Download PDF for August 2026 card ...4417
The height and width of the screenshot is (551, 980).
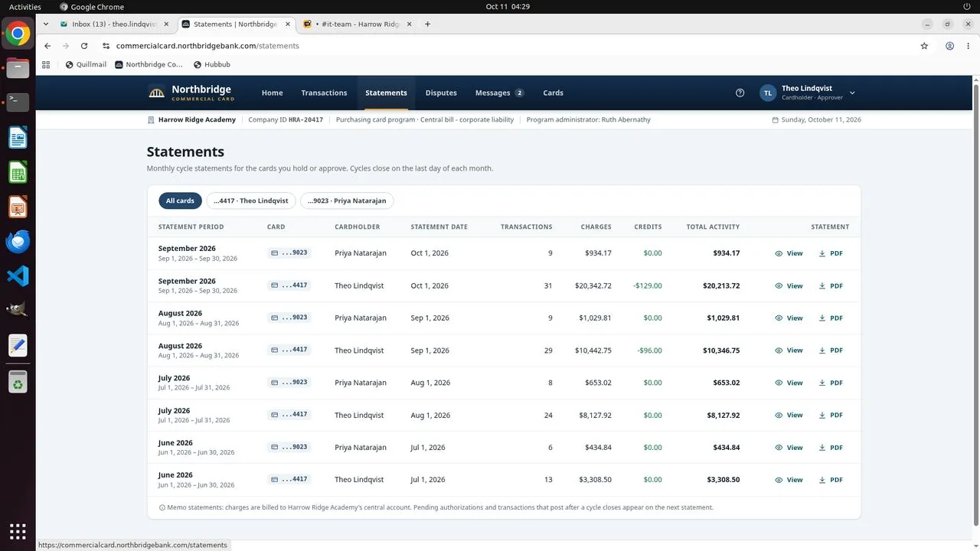pos(831,350)
